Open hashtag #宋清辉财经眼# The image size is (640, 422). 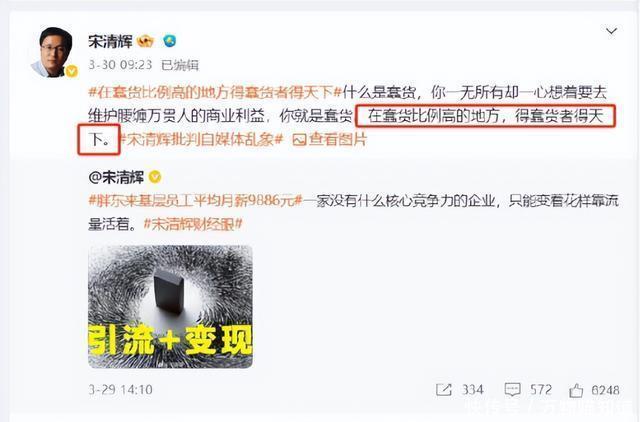point(193,224)
